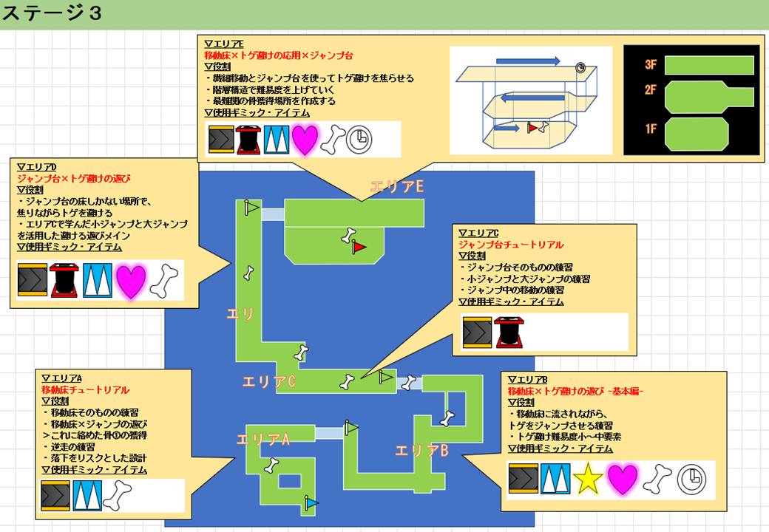769x532 pixels.
Task: Click the clock icon in the 3D layer diagram
Action: coord(581,68)
